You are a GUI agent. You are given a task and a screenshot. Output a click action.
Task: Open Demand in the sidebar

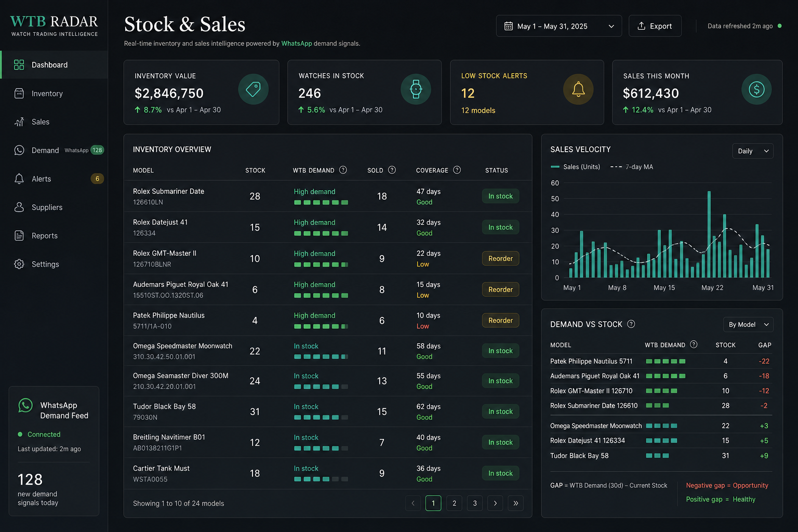pos(54,150)
